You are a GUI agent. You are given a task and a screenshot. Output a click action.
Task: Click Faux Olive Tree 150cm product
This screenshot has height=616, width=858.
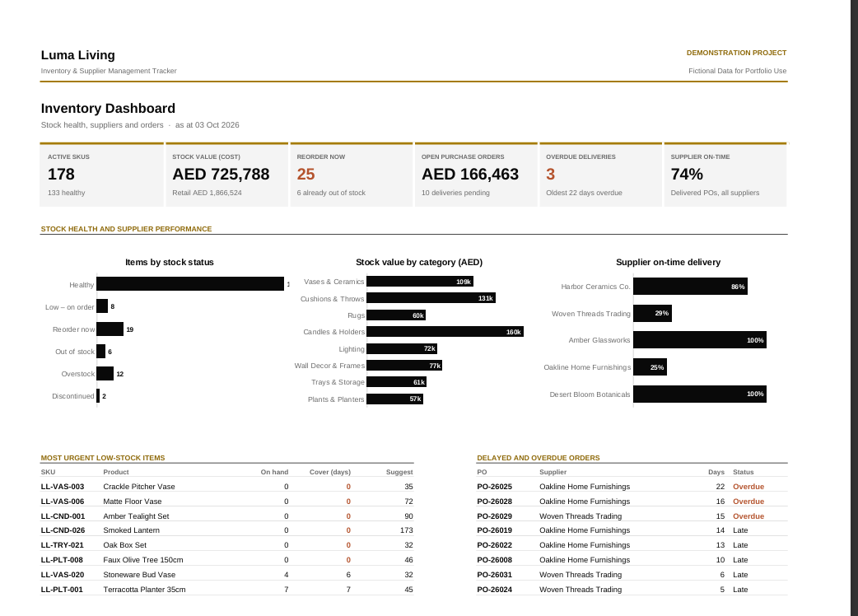pos(143,560)
